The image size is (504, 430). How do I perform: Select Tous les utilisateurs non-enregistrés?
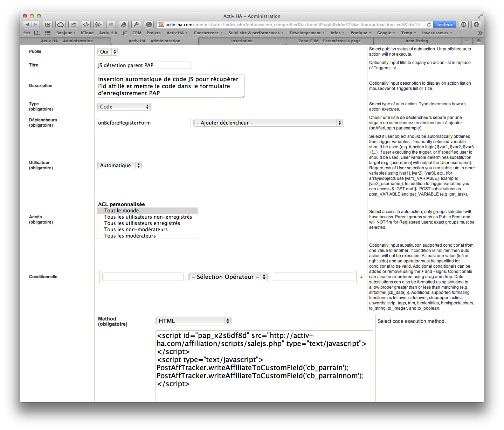147,217
